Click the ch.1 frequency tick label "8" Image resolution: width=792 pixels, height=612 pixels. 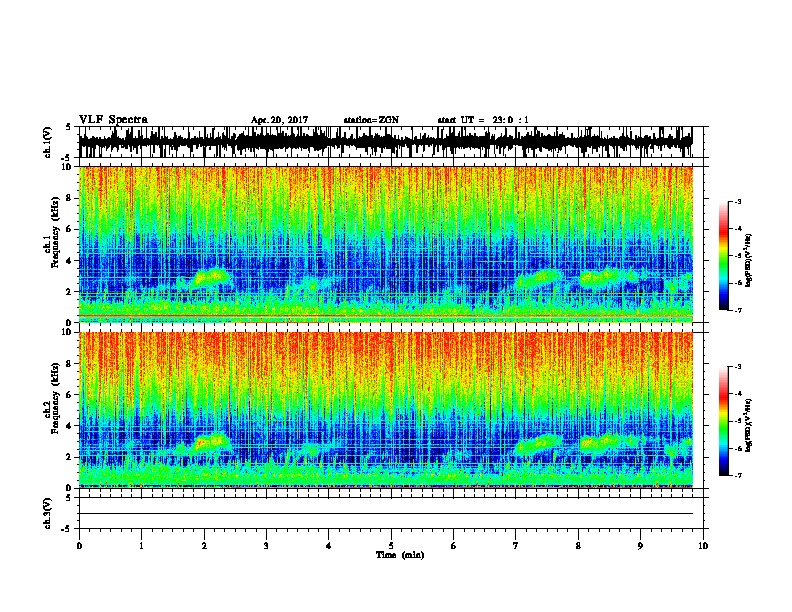(x=69, y=198)
